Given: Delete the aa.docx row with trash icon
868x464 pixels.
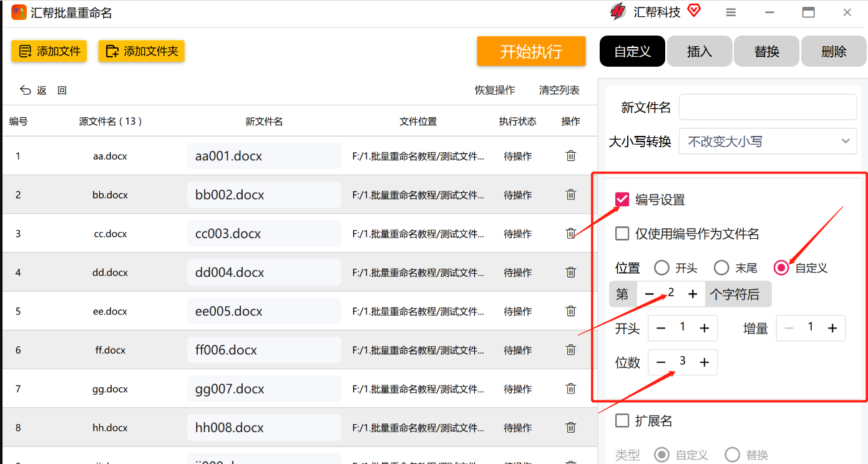Looking at the screenshot, I should (x=570, y=156).
